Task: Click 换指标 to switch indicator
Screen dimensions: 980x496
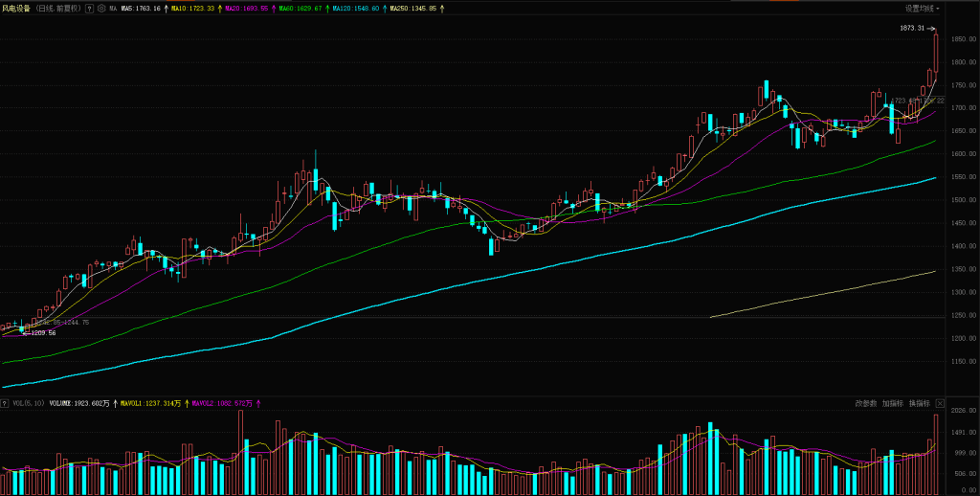Action: point(918,403)
